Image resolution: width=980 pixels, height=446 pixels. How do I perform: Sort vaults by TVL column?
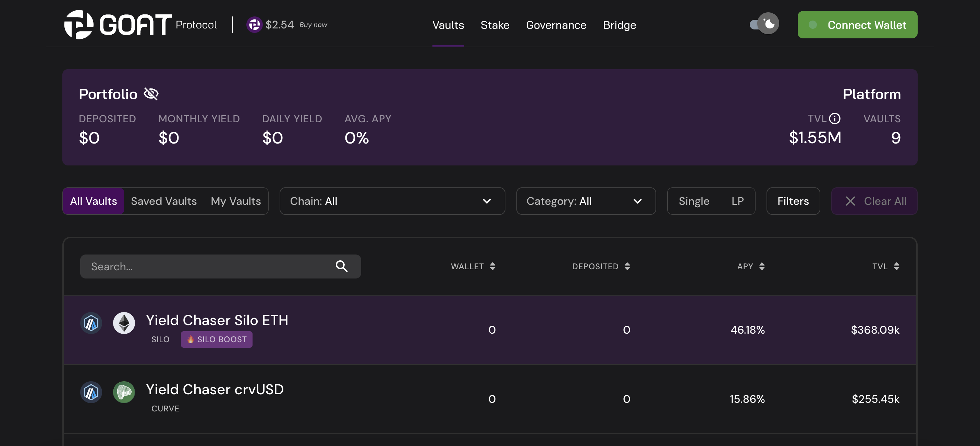point(886,267)
